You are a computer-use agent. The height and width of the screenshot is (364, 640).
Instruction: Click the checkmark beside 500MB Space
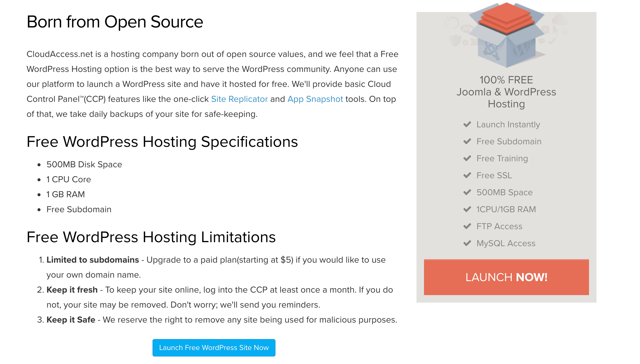point(467,192)
